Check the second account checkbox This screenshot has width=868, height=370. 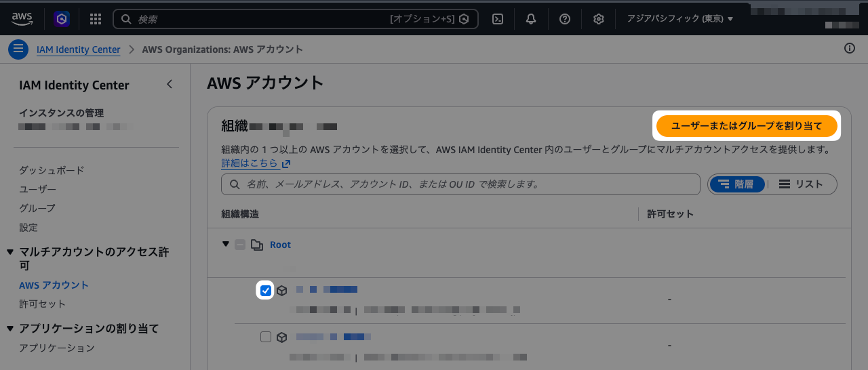[266, 337]
